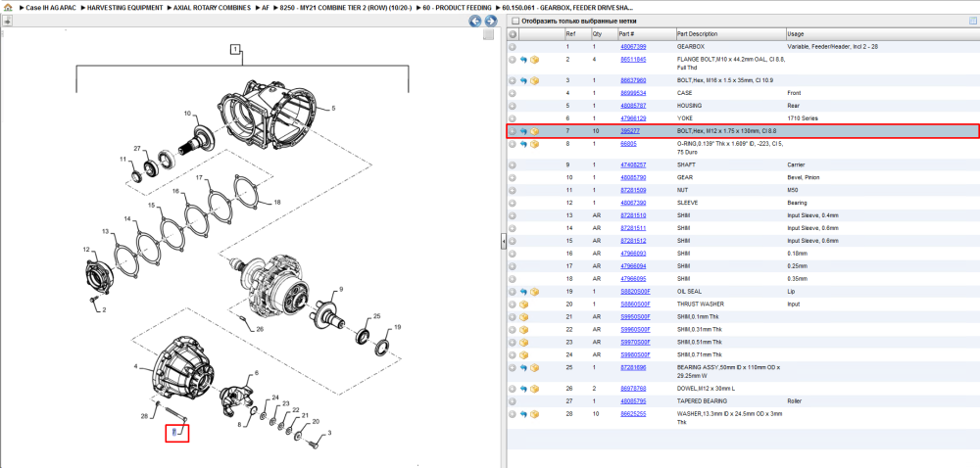Select the 'SLEEVE' description cell
The image size is (980, 468).
click(x=688, y=203)
